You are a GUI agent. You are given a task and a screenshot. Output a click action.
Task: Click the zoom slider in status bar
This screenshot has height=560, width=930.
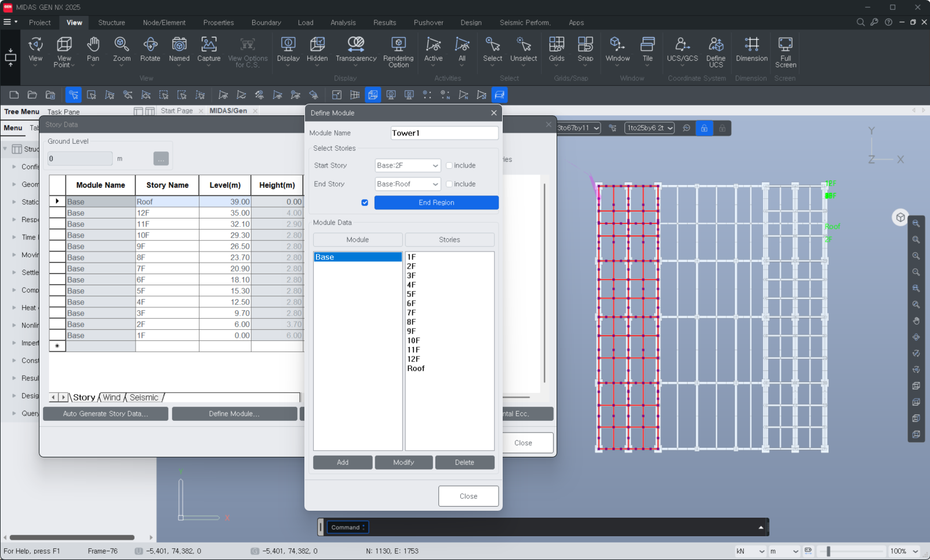point(829,551)
